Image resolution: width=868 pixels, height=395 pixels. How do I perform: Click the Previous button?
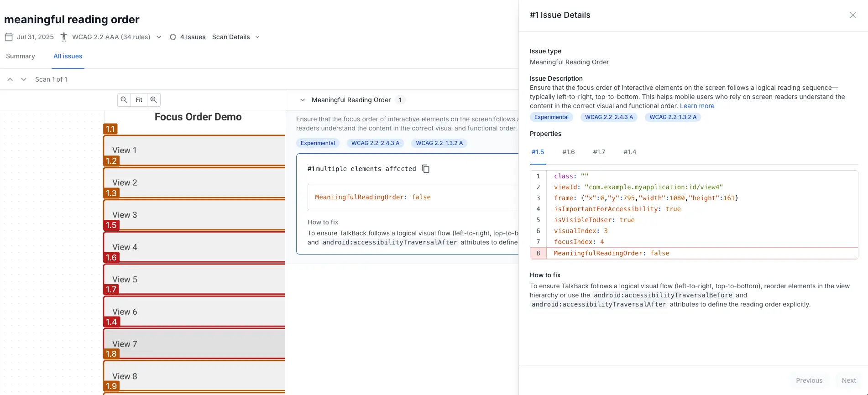(x=809, y=380)
